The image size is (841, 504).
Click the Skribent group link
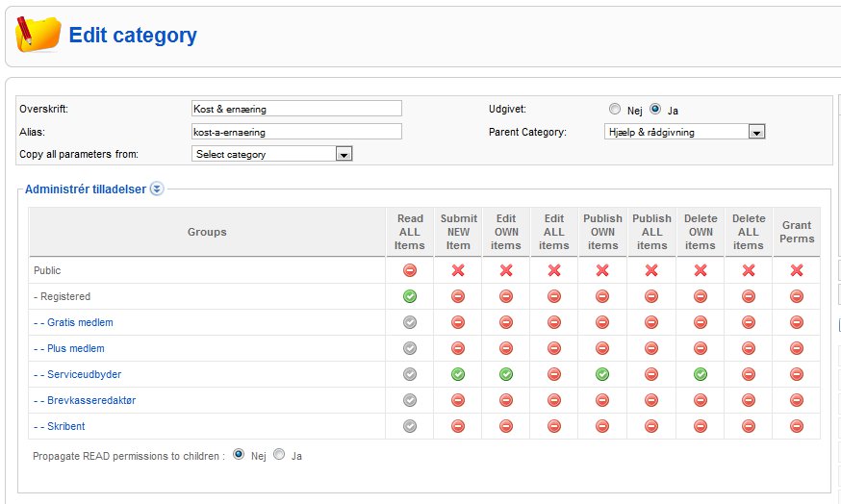(x=66, y=426)
